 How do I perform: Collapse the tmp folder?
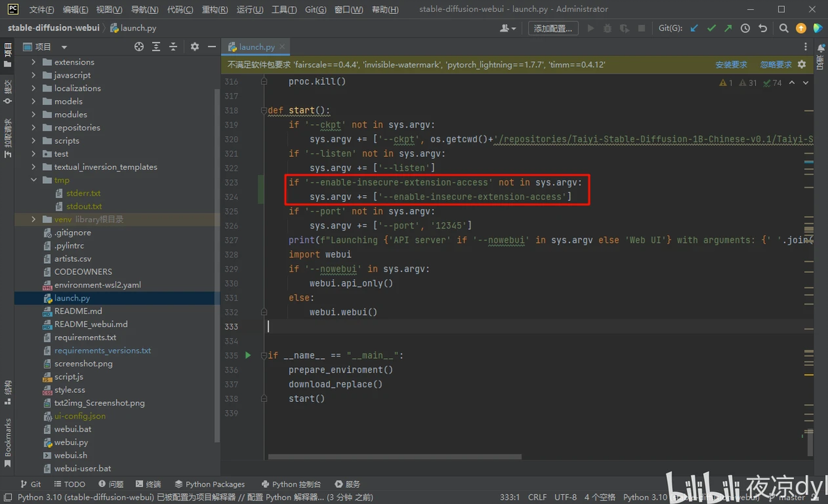point(34,180)
